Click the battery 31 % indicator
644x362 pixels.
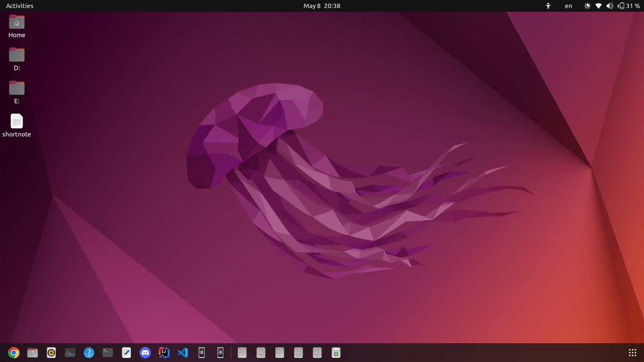tap(628, 6)
